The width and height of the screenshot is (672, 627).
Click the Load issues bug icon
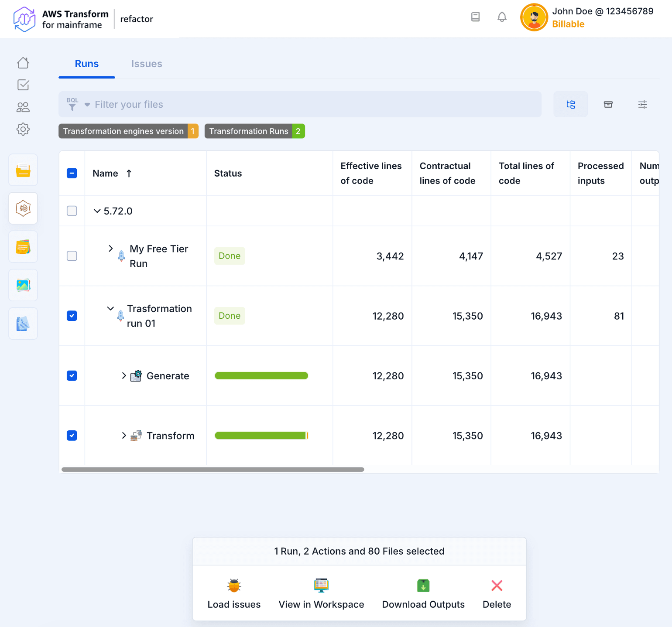point(234,586)
